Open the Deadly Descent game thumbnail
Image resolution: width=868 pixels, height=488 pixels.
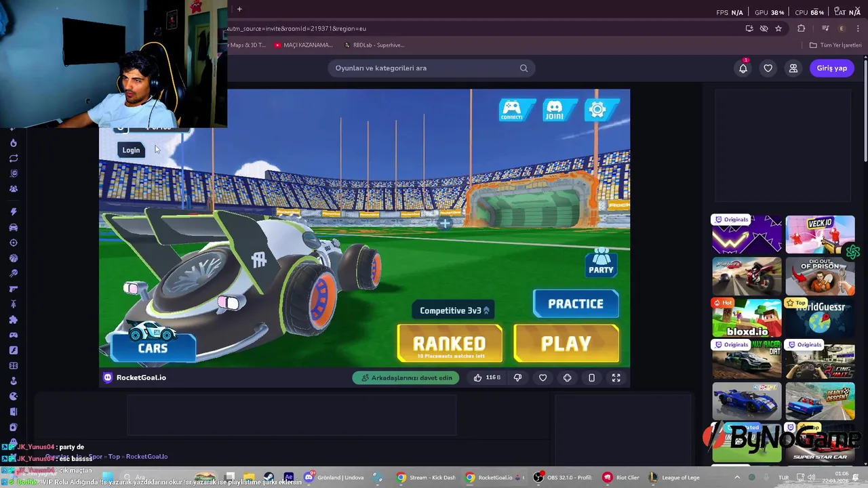[820, 401]
